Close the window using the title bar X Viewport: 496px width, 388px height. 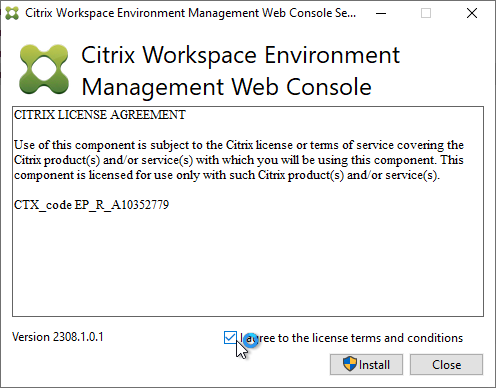point(472,13)
